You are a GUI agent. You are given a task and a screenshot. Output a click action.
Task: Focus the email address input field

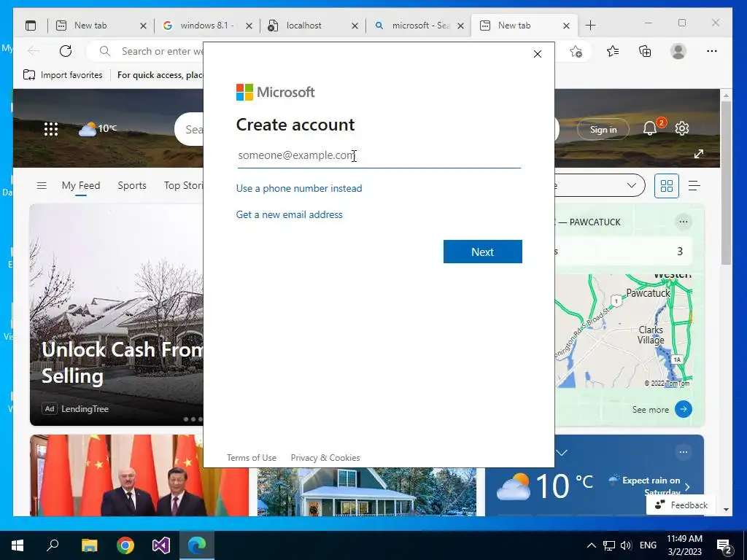(x=379, y=155)
